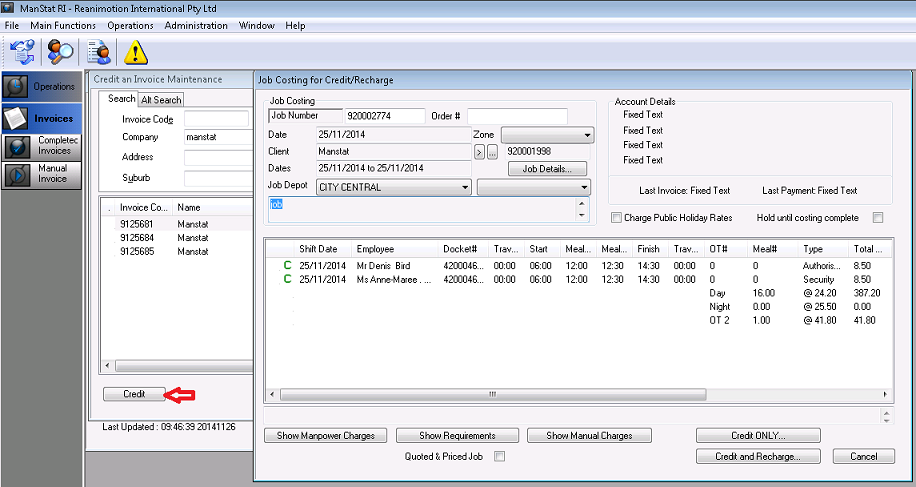Toggle Quoted & Priced Job checkbox
The height and width of the screenshot is (487, 916).
coord(499,457)
